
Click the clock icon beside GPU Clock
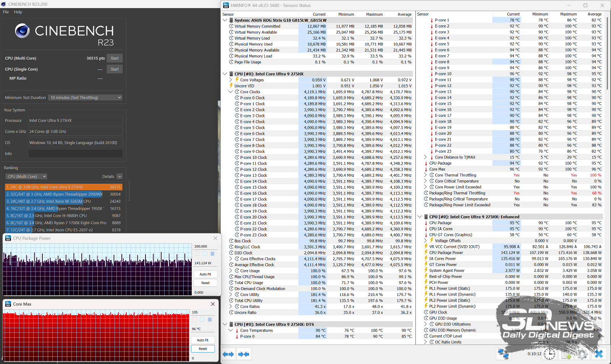(426, 312)
